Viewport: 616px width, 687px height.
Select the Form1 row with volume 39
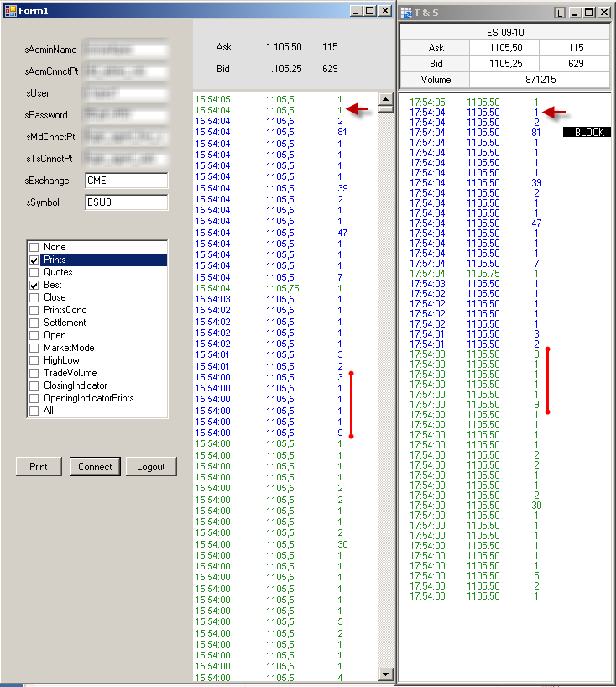[285, 188]
